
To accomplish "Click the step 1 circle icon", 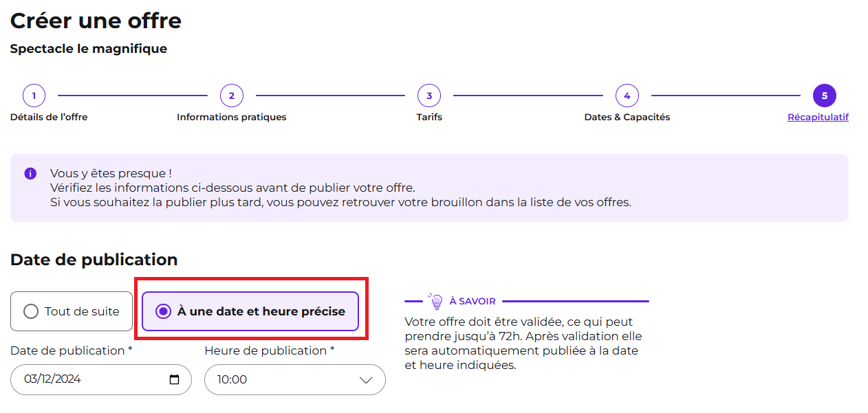I will tap(34, 96).
